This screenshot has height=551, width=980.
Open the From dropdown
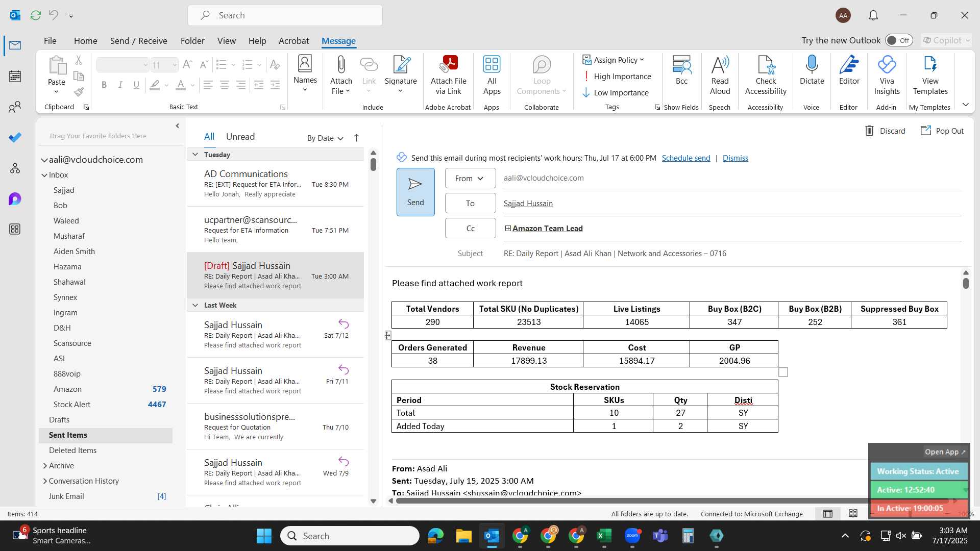[470, 178]
